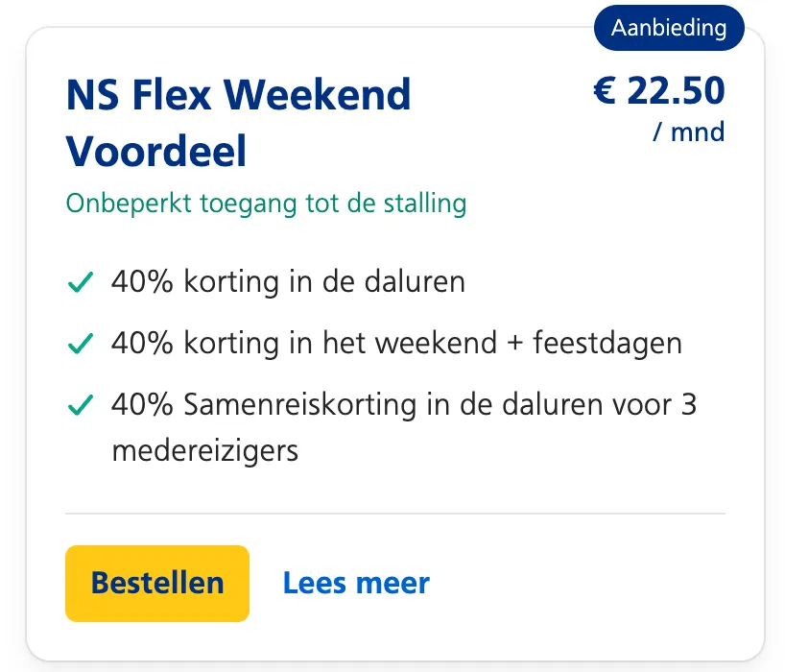This screenshot has width=785, height=672.
Task: Click the word medereizigers
Action: [x=205, y=450]
